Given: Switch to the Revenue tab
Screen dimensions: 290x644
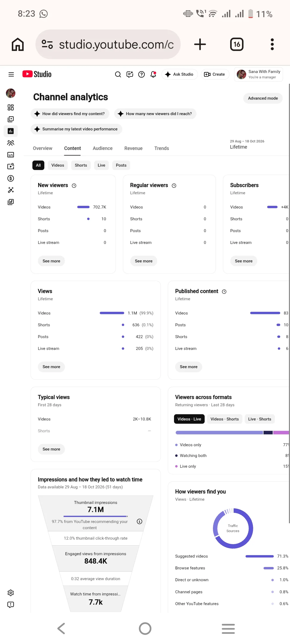Looking at the screenshot, I should [133, 148].
